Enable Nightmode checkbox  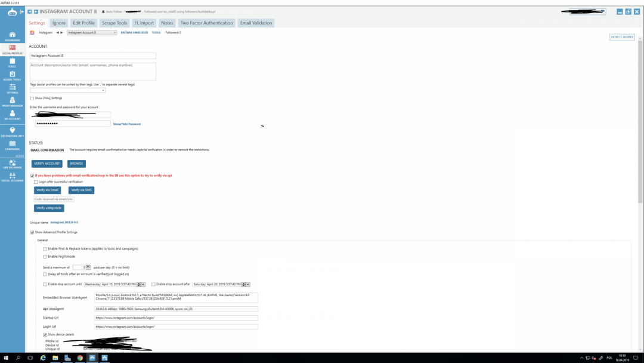[45, 257]
